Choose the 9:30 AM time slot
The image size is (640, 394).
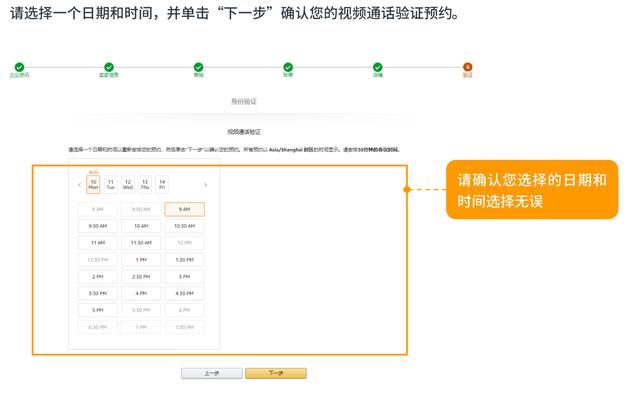98,226
